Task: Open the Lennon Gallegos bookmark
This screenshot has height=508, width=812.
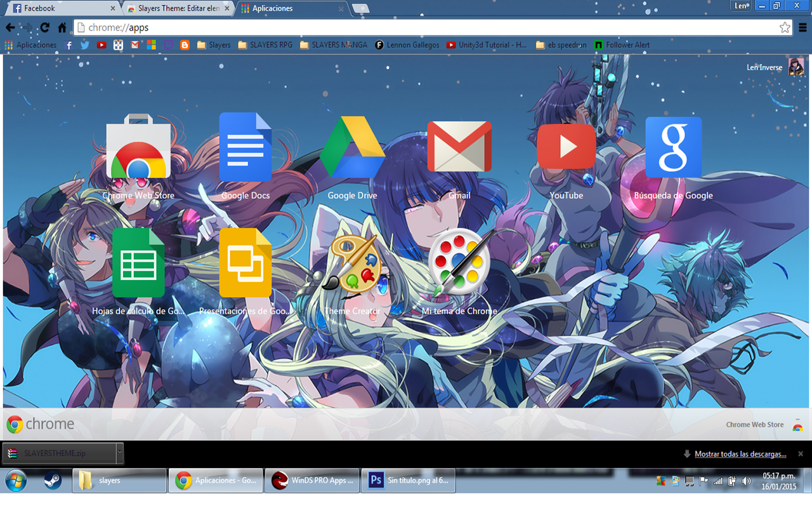Action: 407,45
